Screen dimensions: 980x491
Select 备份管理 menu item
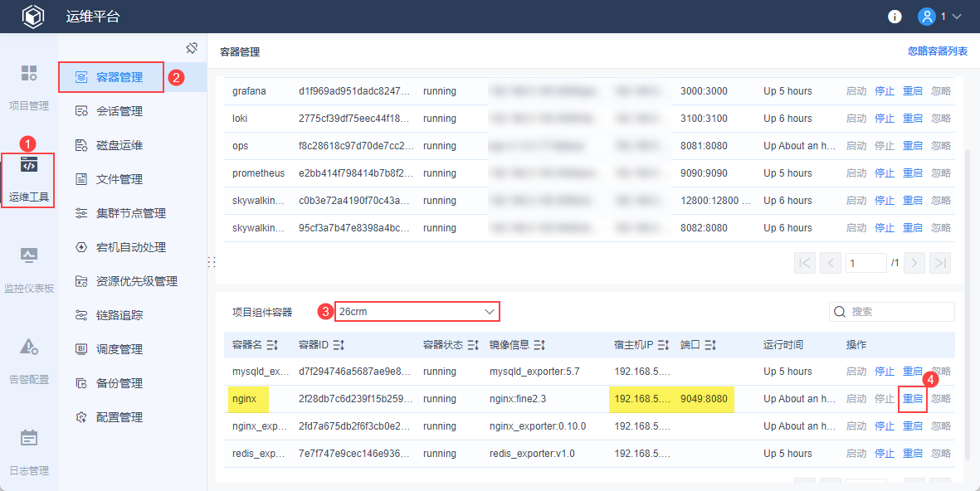(x=119, y=383)
